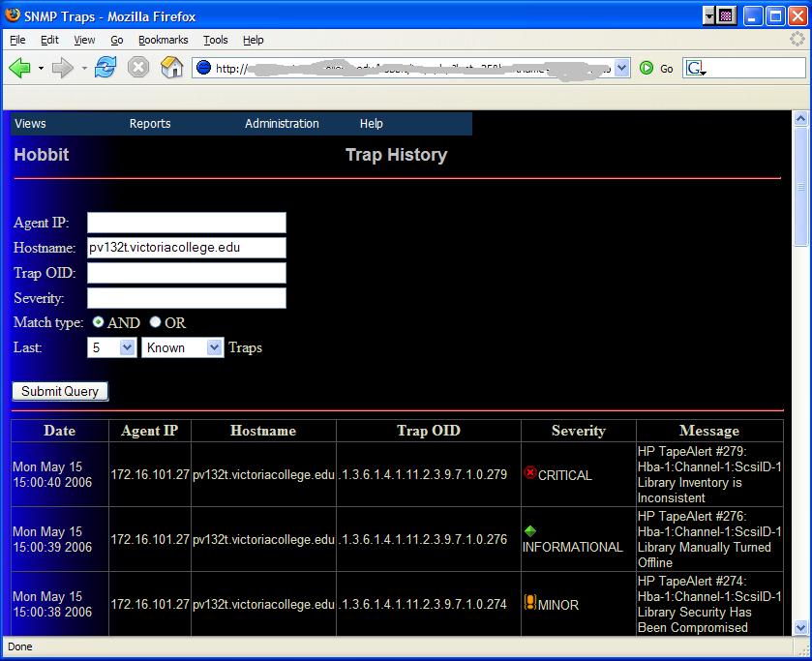Open the Bookmarks menu
The width and height of the screenshot is (812, 661).
coord(164,40)
